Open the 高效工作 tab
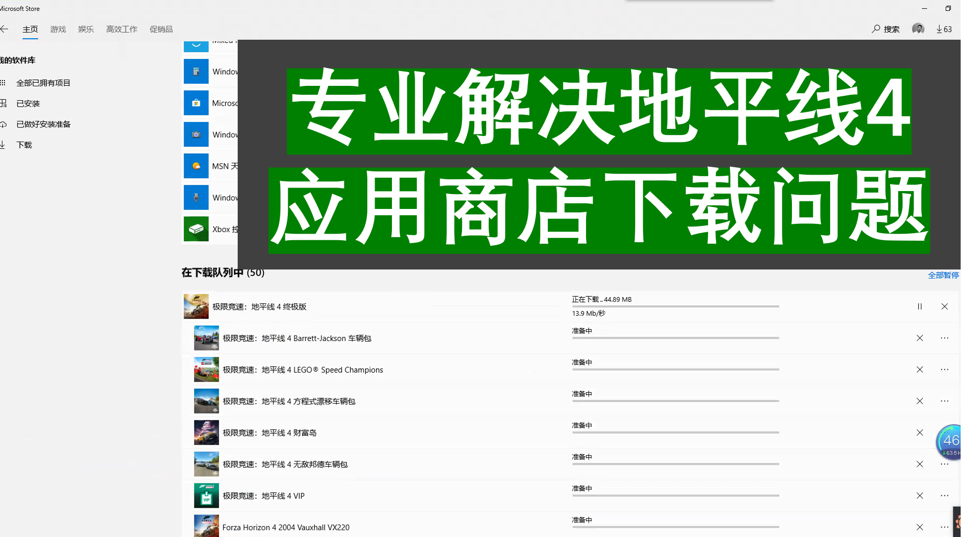The width and height of the screenshot is (980, 537). click(122, 29)
